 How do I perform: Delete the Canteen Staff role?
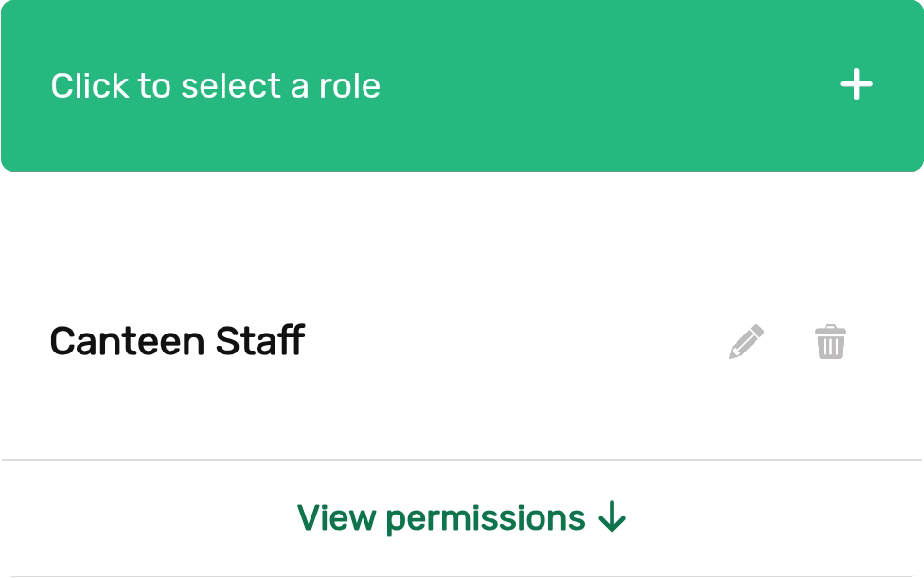(830, 342)
